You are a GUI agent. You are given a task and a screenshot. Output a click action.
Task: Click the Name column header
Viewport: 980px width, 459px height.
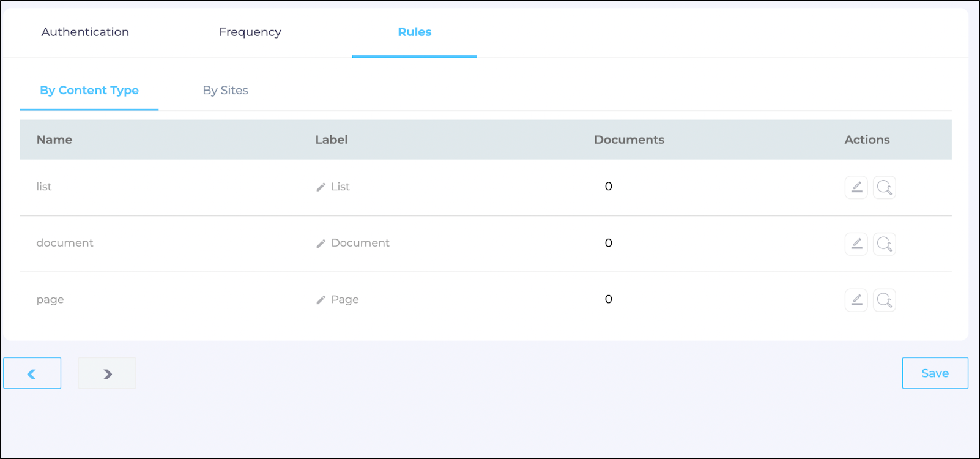(x=54, y=140)
